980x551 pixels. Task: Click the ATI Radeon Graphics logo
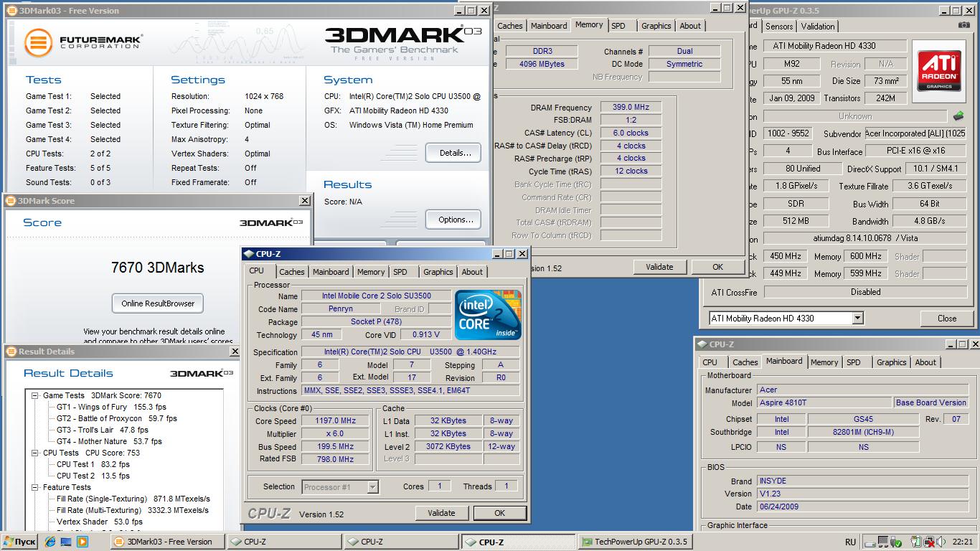tap(939, 70)
